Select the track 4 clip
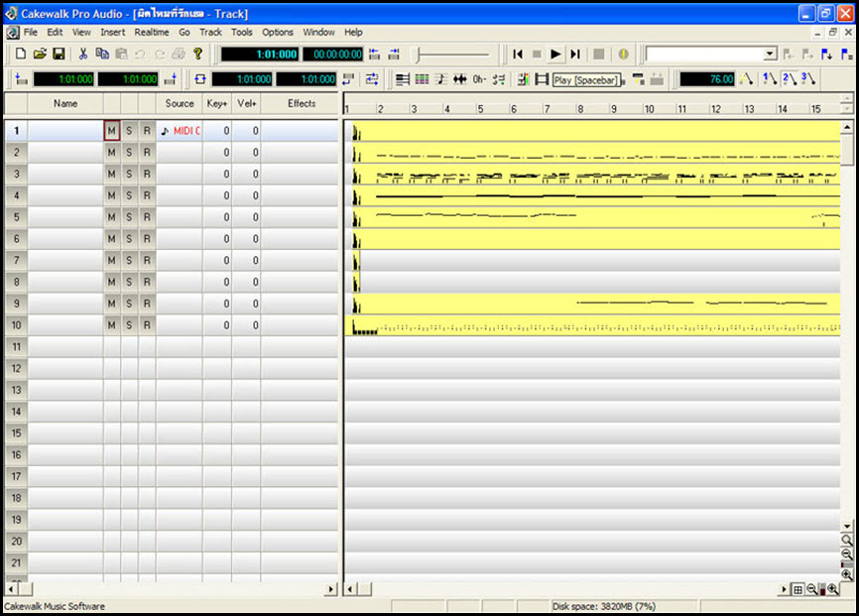The image size is (859, 616). (x=594, y=195)
